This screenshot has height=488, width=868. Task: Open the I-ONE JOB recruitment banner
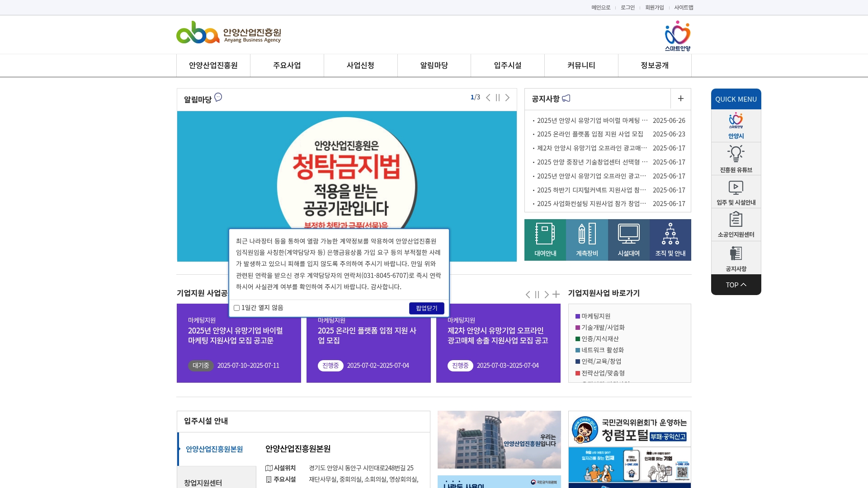point(629,465)
